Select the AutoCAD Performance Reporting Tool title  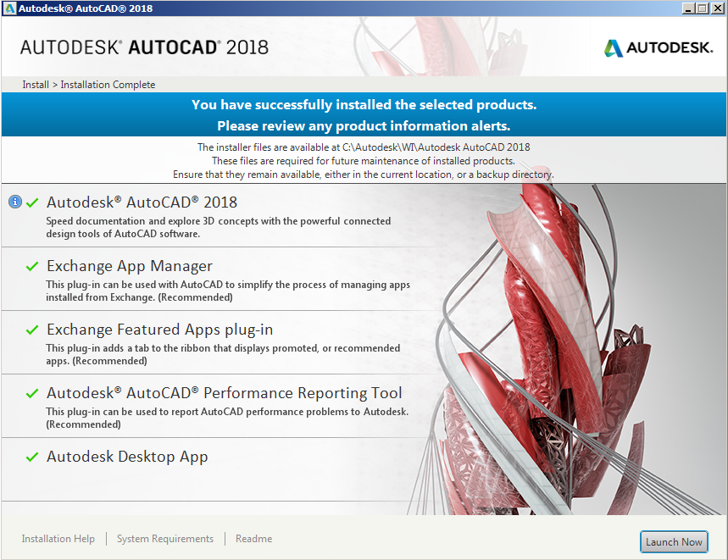point(225,393)
